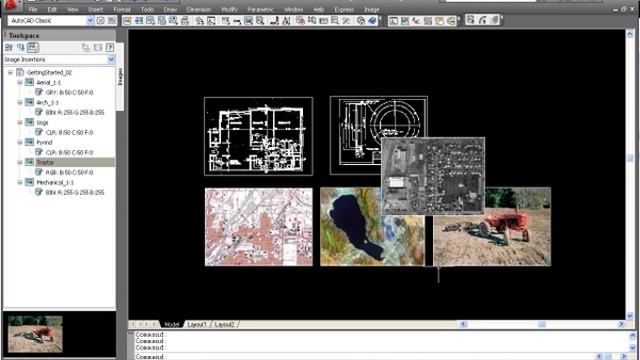Select the floor plan image in drawing
The width and height of the screenshot is (640, 360).
[x=258, y=136]
